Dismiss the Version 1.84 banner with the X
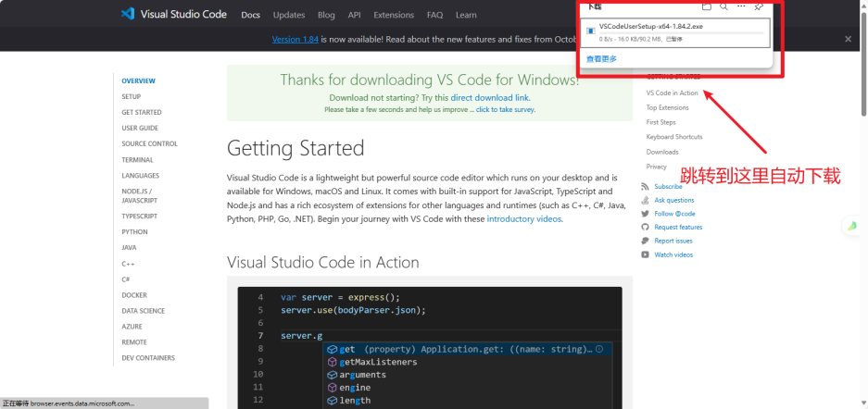 [x=848, y=39]
